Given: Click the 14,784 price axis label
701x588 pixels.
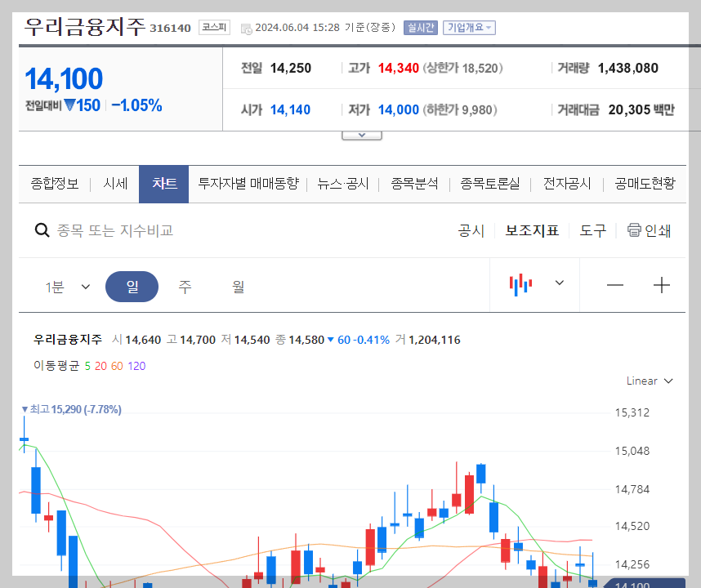Looking at the screenshot, I should [632, 490].
